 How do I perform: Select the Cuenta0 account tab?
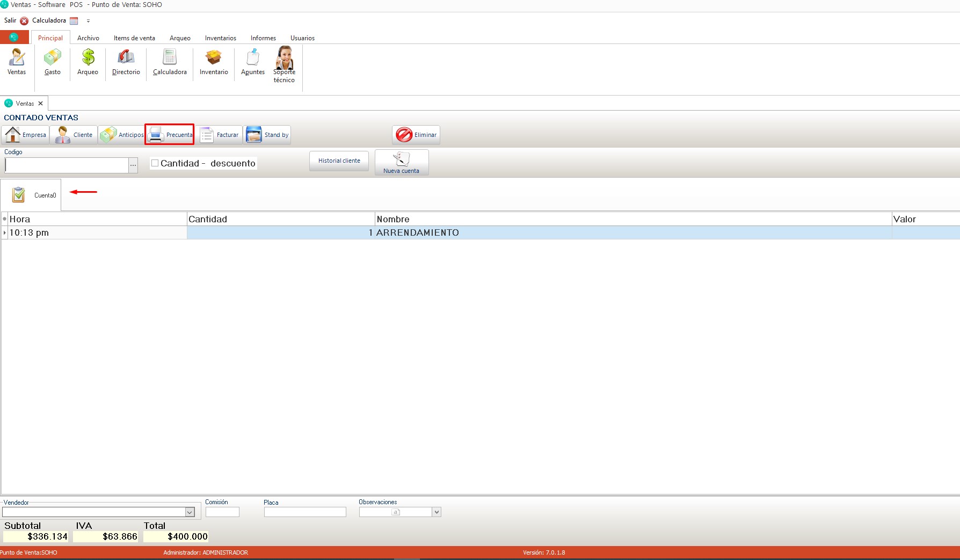[x=31, y=195]
